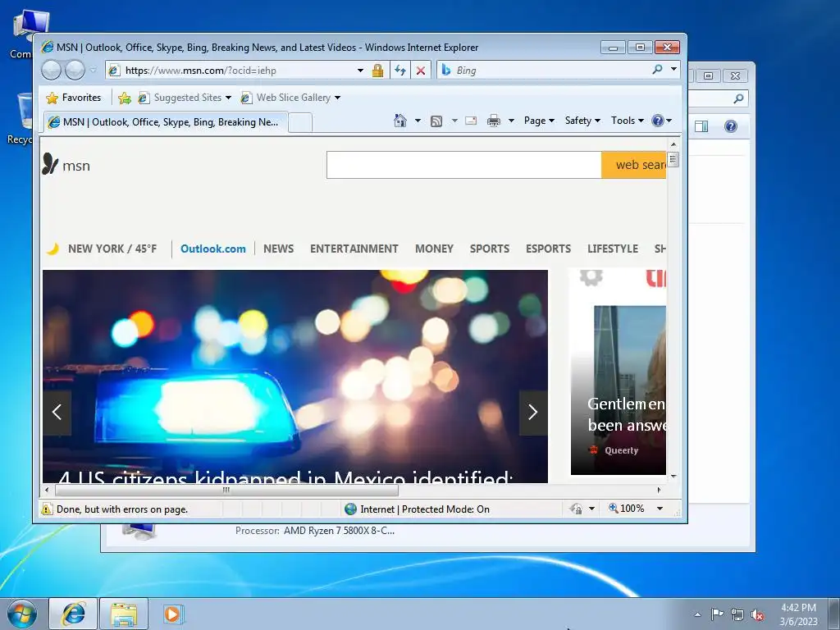Click the search icon in back window
This screenshot has width=840, height=630.
tap(739, 98)
